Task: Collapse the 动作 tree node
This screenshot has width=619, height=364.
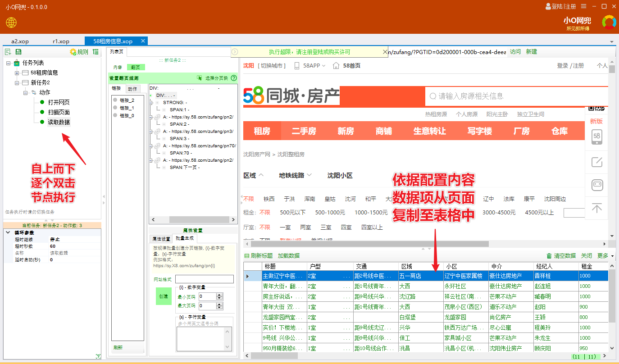Action: point(25,93)
